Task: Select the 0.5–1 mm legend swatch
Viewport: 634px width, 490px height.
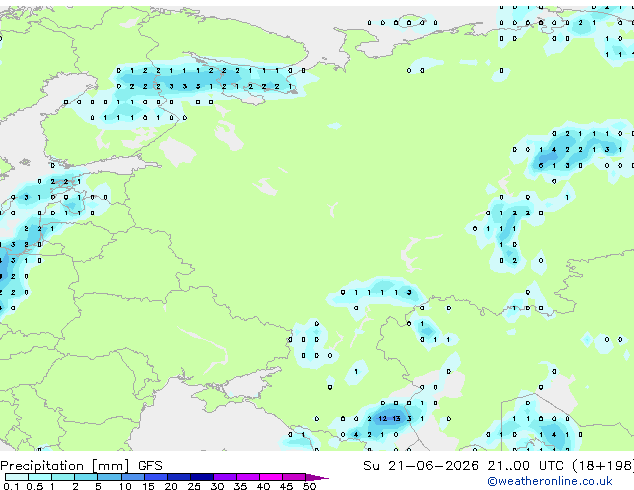Action: [40, 477]
